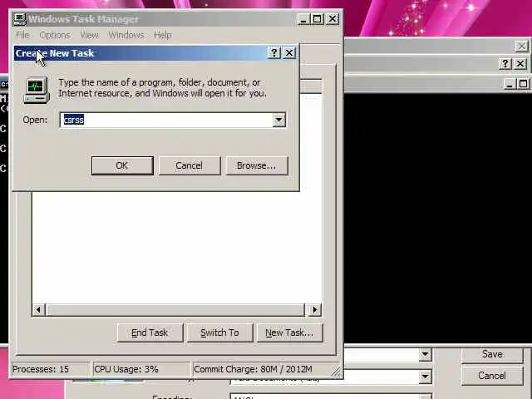Open the View menu in Task Manager
Image resolution: width=532 pixels, height=399 pixels.
(x=89, y=35)
